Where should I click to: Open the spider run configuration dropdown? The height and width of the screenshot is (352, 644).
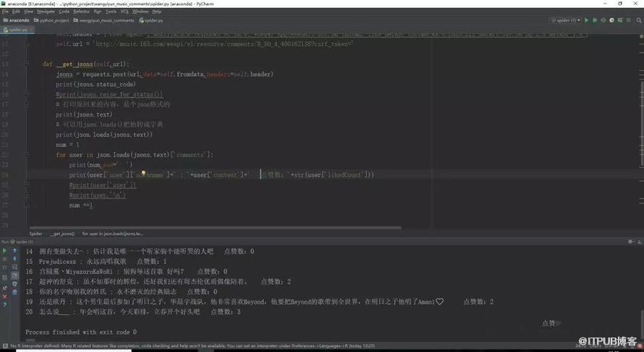pos(566,20)
